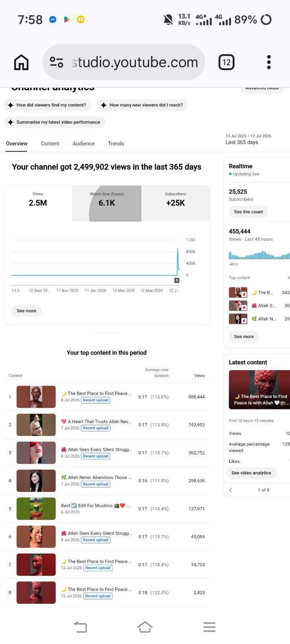Open Realtime top content 'Allah N...' thumbnail
This screenshot has height=644, width=290.
point(238,319)
